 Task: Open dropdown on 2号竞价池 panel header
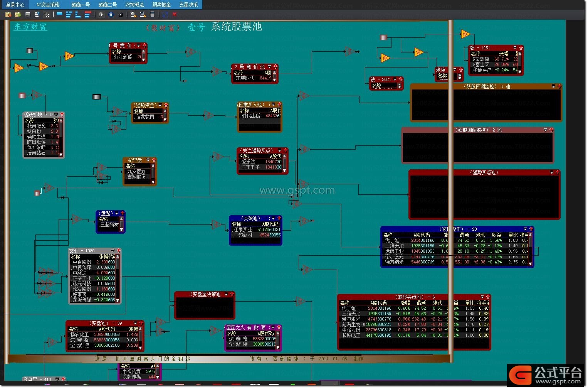click(269, 67)
